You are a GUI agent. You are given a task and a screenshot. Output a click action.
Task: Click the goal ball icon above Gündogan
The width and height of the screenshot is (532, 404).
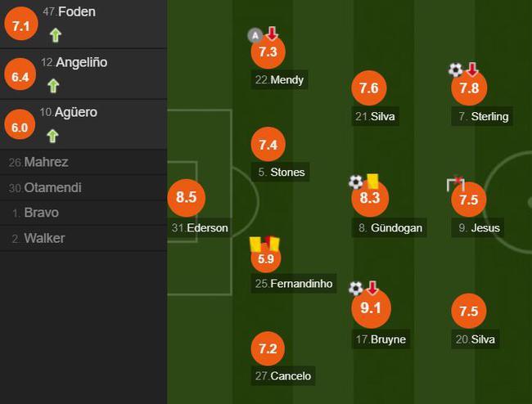(355, 182)
